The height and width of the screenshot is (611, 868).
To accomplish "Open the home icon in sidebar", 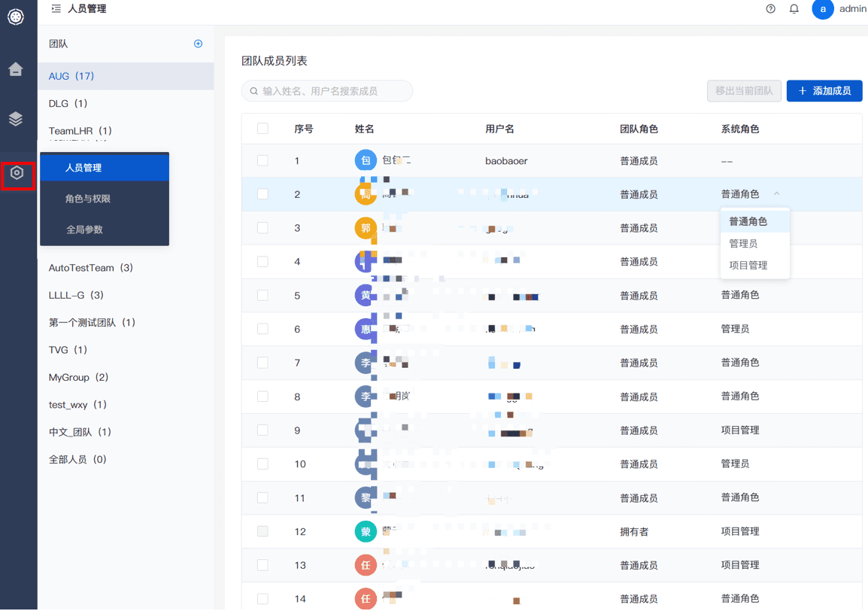I will coord(16,68).
